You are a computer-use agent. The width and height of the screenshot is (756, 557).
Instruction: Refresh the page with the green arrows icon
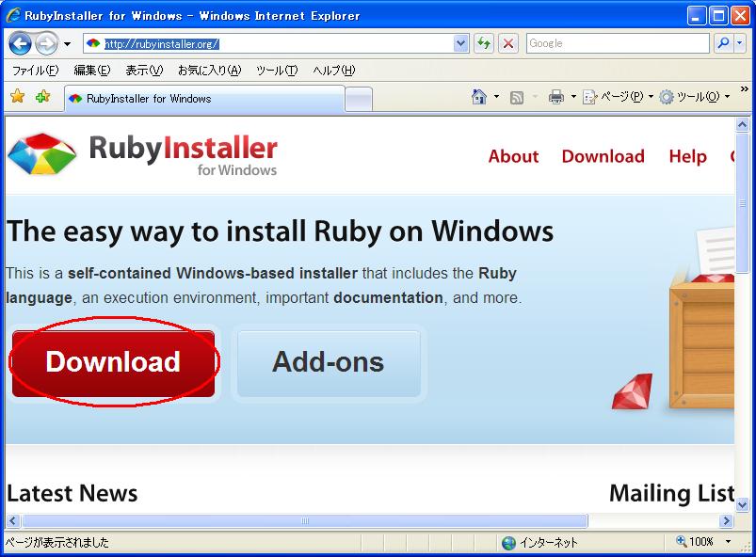tap(484, 44)
